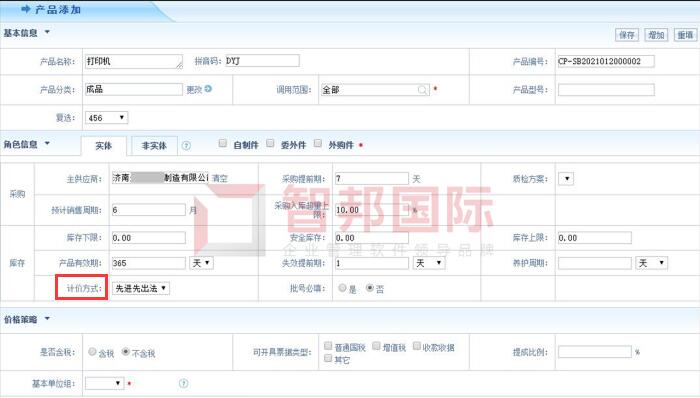Switch to the 非实体 tab
The height and width of the screenshot is (398, 700).
coord(154,145)
